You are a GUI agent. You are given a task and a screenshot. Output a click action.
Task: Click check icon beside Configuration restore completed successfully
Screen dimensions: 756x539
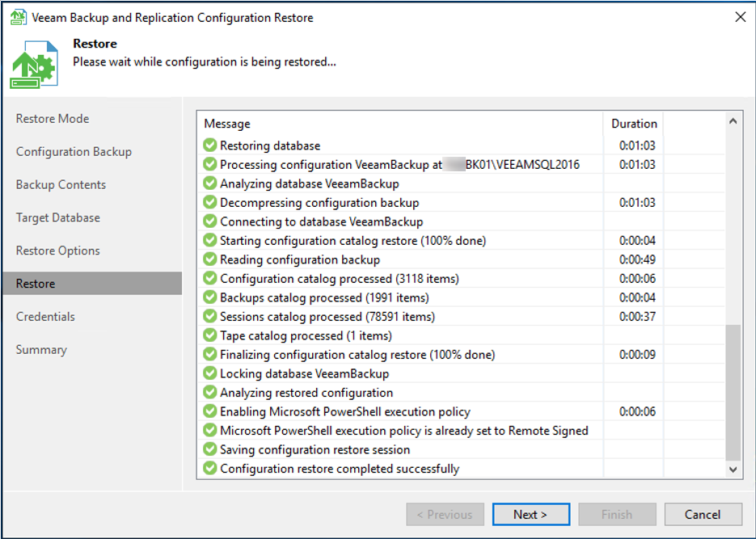209,468
